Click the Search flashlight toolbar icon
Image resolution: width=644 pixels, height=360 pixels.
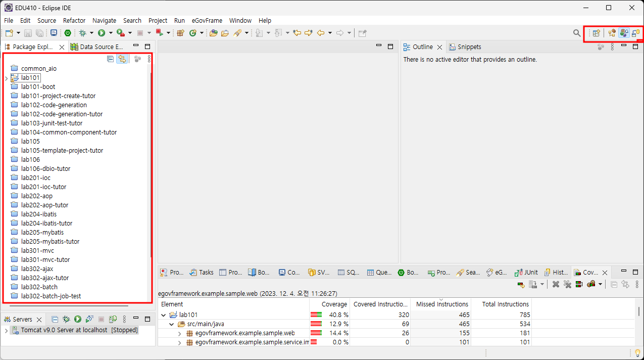pos(237,33)
